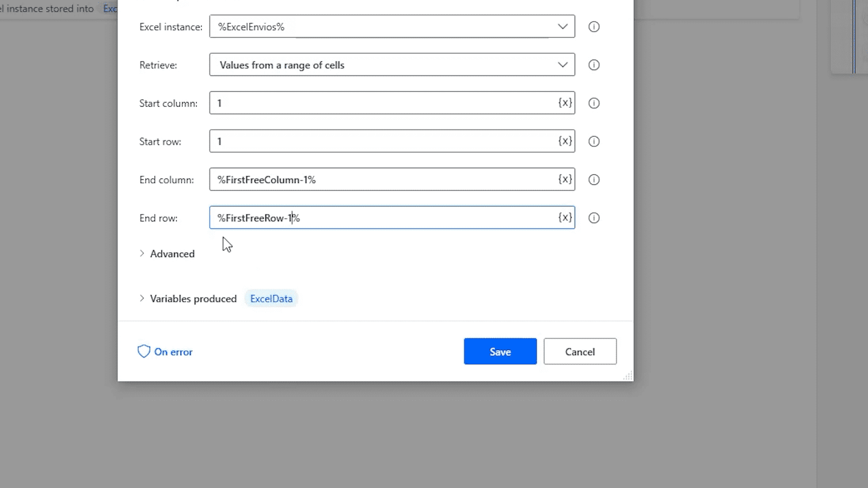Open variable picker for Start column field
This screenshot has height=488, width=868.
pyautogui.click(x=565, y=103)
